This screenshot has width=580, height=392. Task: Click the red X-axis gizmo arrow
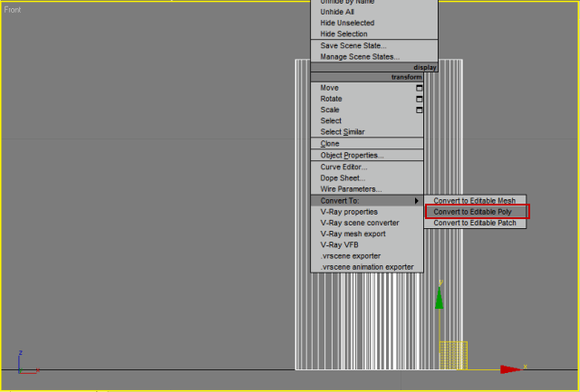pos(510,369)
